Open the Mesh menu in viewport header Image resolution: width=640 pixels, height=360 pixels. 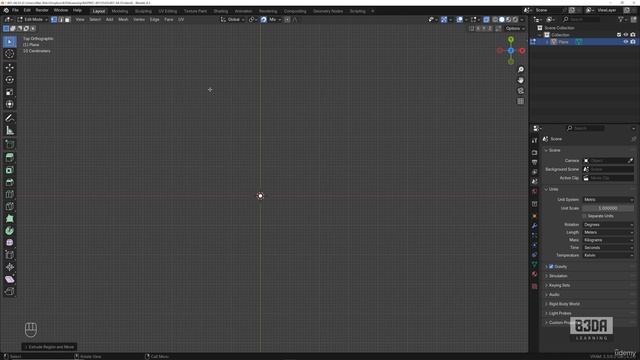click(x=123, y=20)
